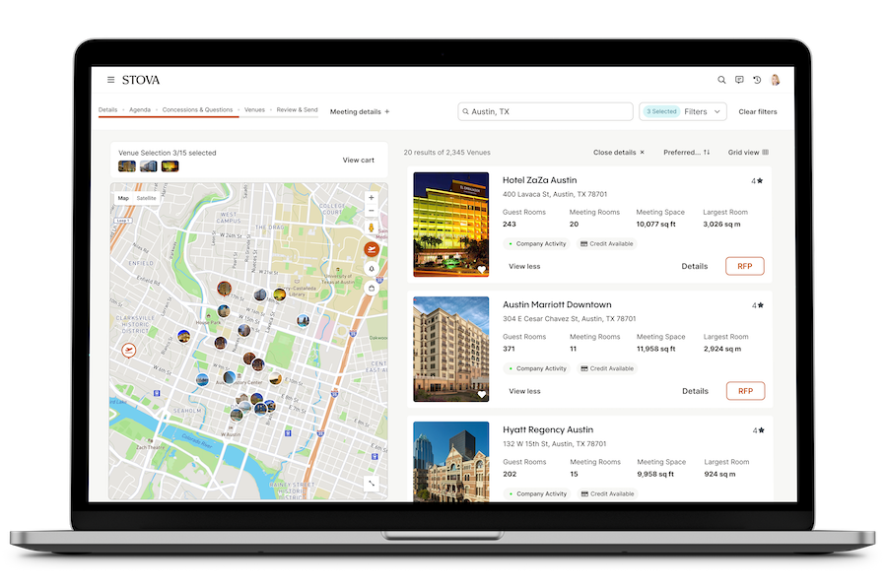Click the Hyatt Regency Austin title

(548, 429)
